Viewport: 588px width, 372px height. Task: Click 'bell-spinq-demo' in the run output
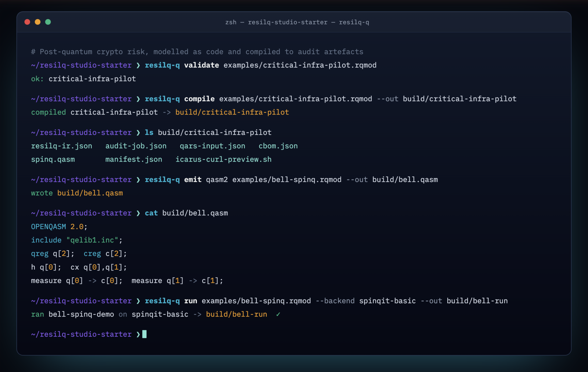(81, 315)
